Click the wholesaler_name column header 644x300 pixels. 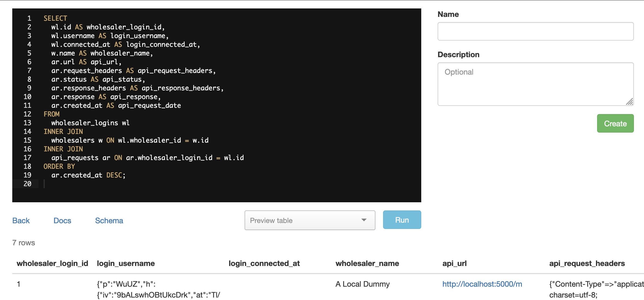(367, 264)
